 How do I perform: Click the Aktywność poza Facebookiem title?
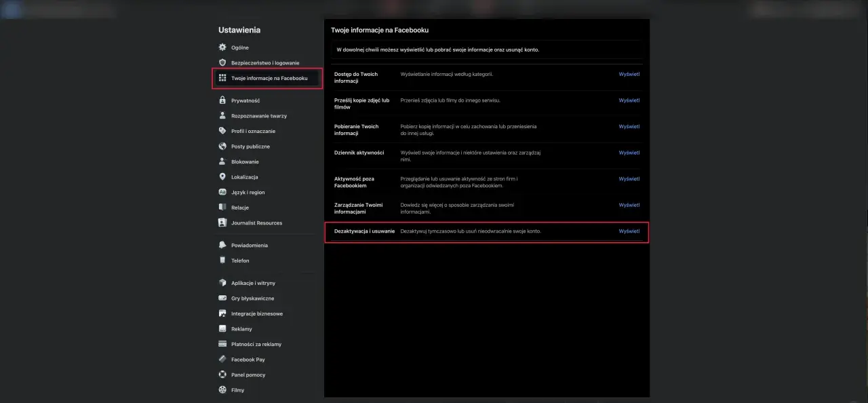pos(355,183)
